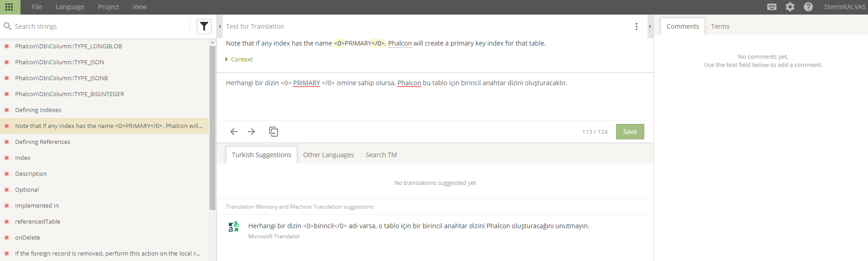
Task: Click the highlighted <0>PRIMARY</0> tag in source
Action: (x=360, y=43)
